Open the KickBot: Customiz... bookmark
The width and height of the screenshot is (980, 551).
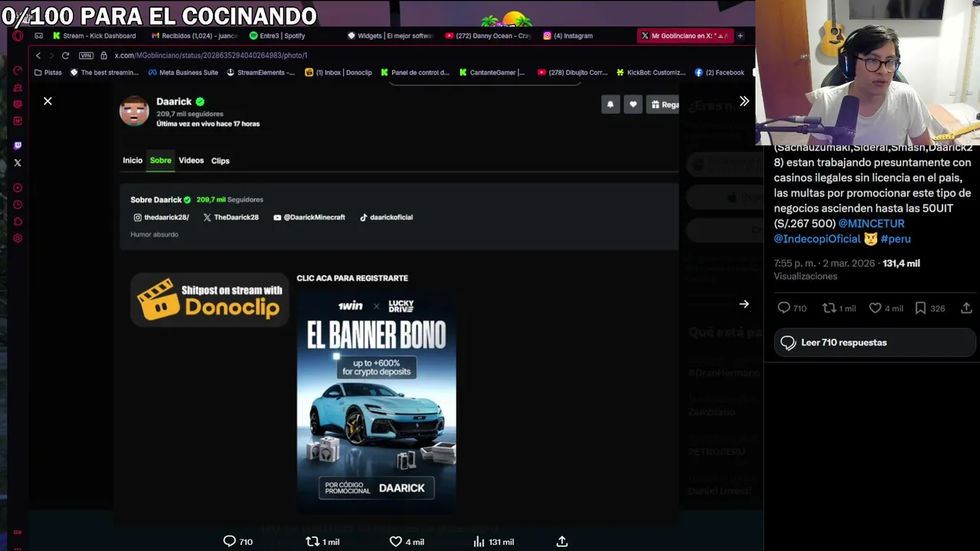point(651,72)
